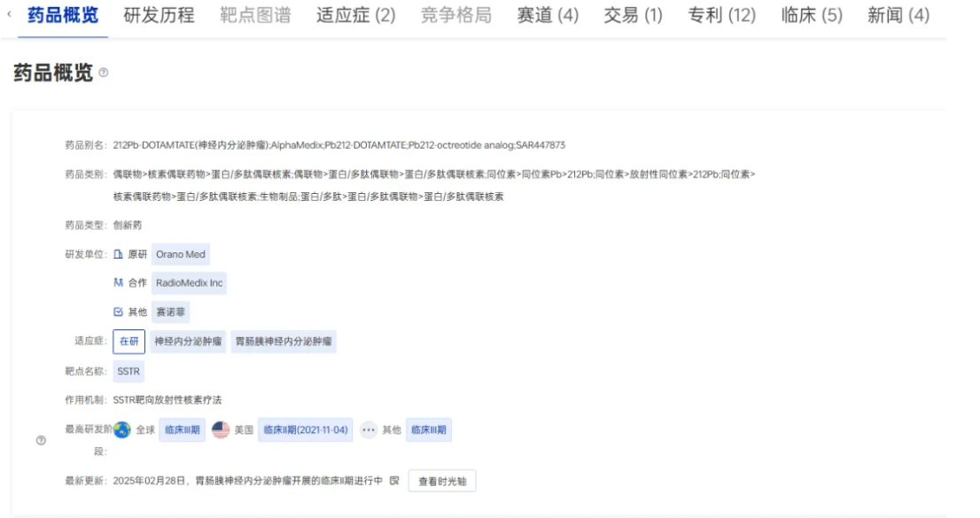This screenshot has width=980, height=518.
Task: Click the 原研 originator building icon
Action: (x=119, y=255)
